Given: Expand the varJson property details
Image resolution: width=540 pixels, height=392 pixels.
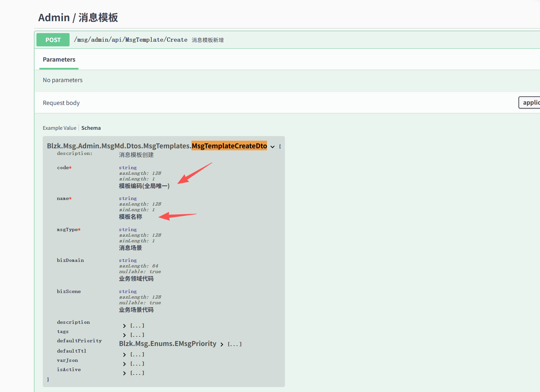Looking at the screenshot, I should point(125,364).
